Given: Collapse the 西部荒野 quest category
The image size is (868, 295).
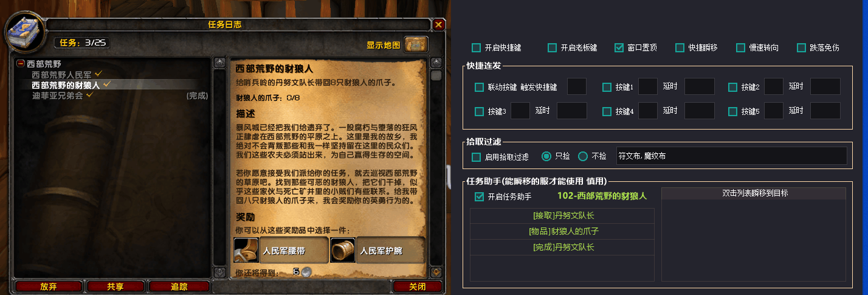Looking at the screenshot, I should [21, 63].
